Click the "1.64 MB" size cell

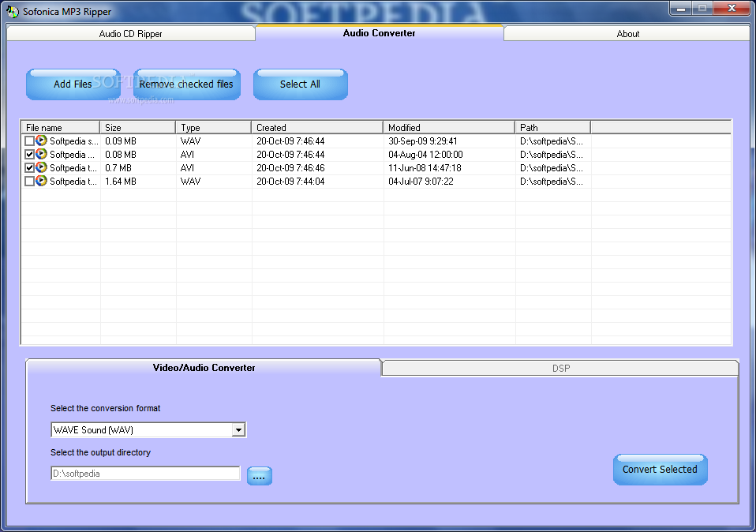tap(121, 182)
